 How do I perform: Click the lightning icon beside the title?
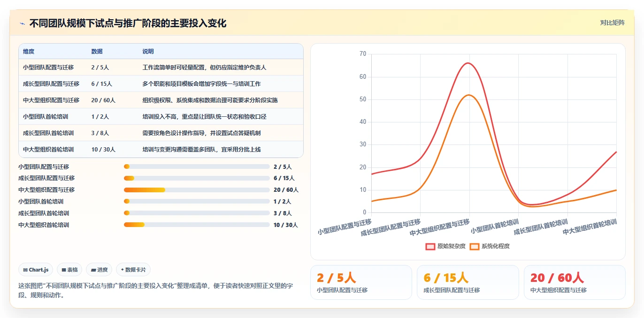click(23, 23)
